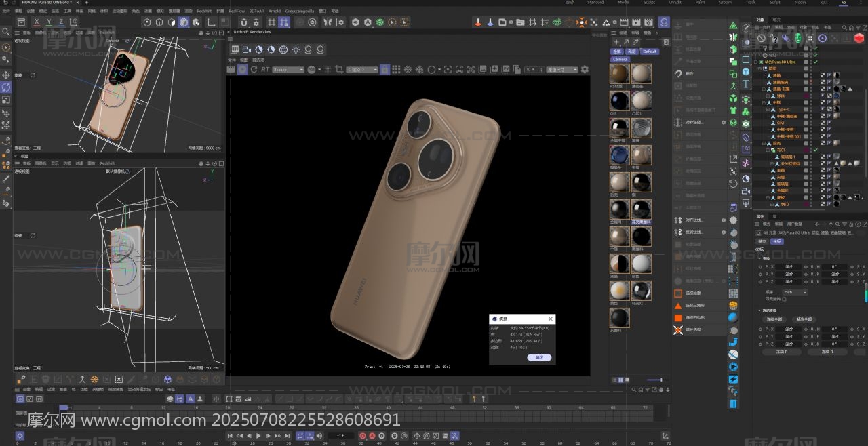The image size is (868, 446).
Task: Collapse the 中框 group in object tree
Action: (764, 102)
